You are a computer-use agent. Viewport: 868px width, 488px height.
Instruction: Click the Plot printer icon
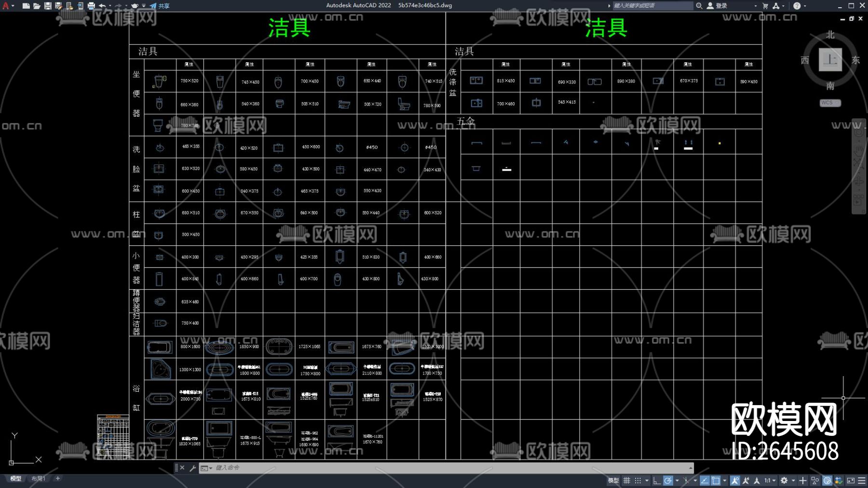tap(91, 6)
